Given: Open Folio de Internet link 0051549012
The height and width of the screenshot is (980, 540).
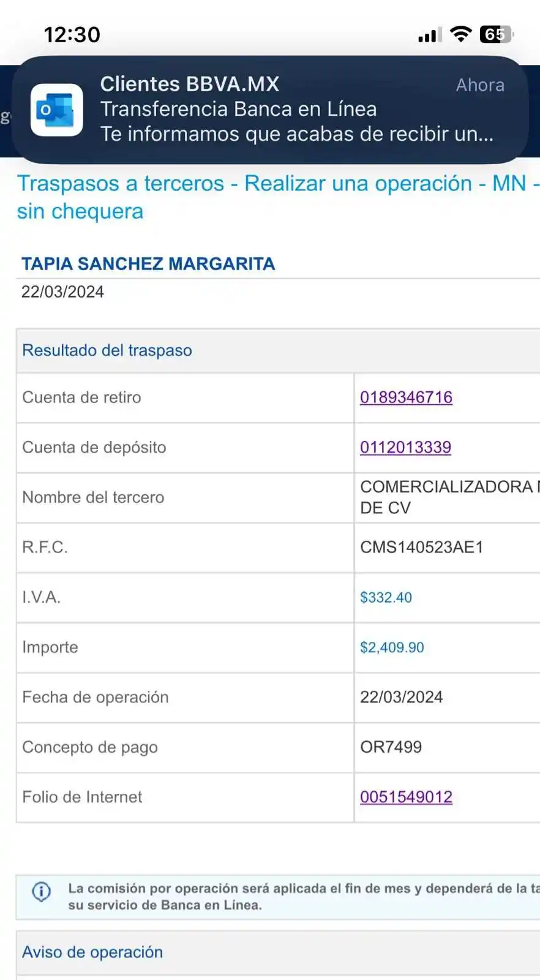Looking at the screenshot, I should 406,797.
